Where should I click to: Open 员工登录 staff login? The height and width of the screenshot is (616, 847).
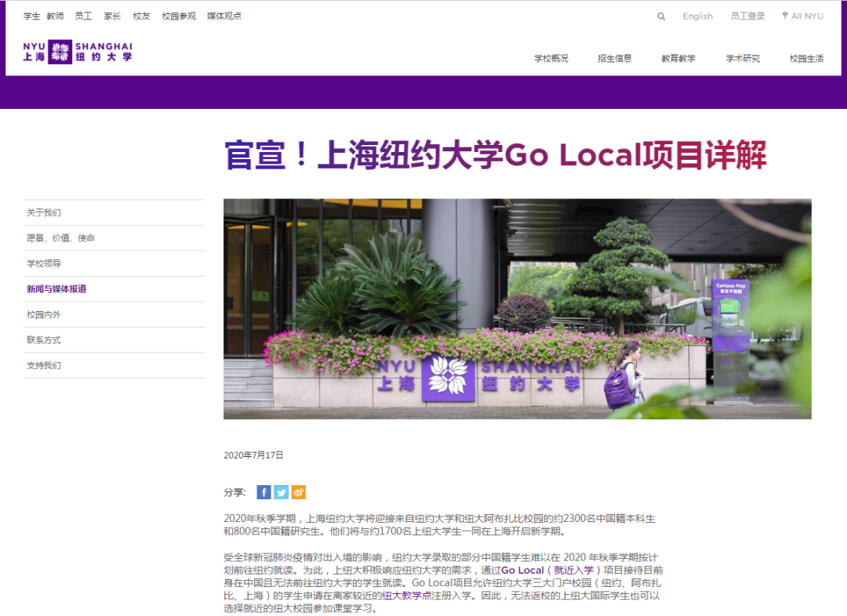coord(747,16)
